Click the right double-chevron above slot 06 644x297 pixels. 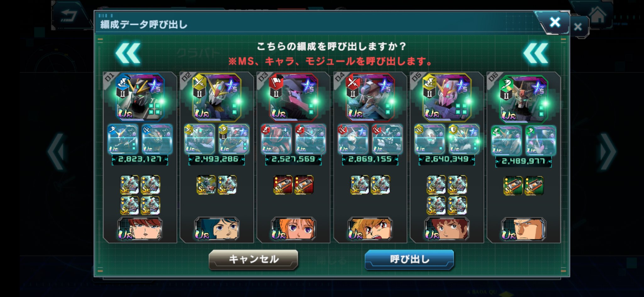[x=536, y=53]
